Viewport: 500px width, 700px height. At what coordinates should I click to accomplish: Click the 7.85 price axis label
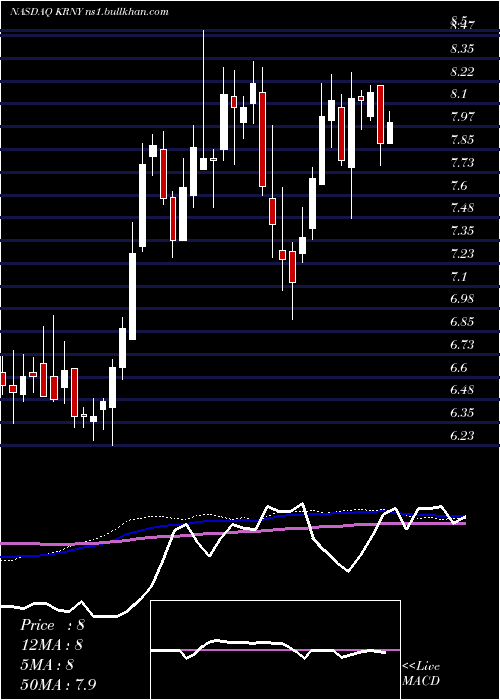point(462,140)
